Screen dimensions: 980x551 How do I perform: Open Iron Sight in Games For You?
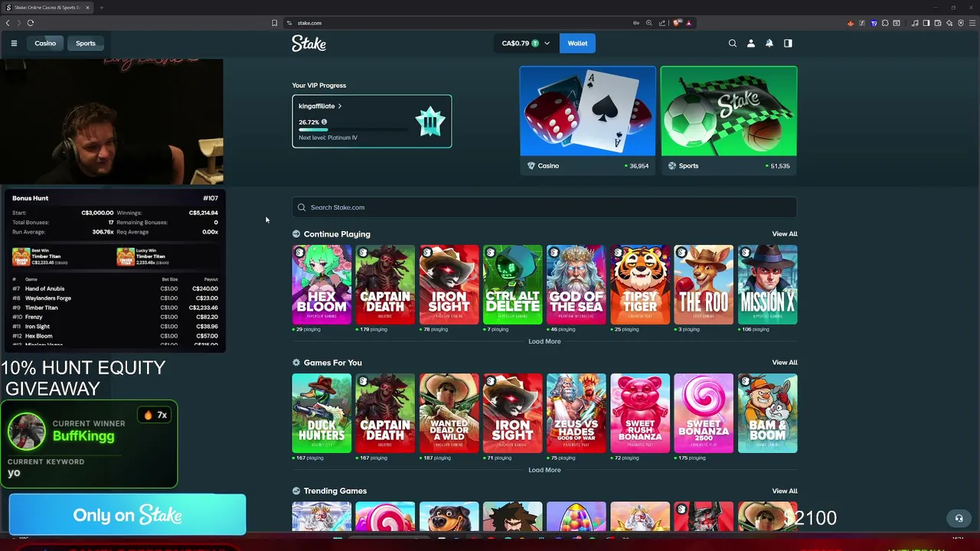(x=512, y=413)
